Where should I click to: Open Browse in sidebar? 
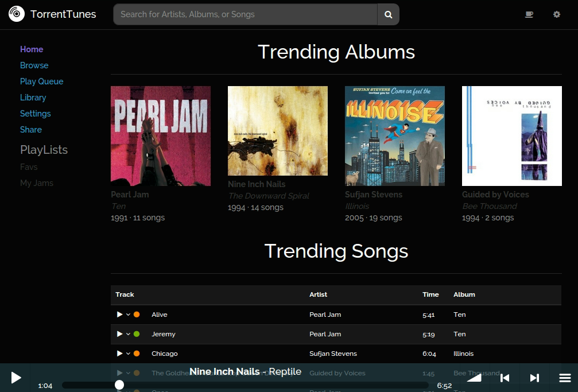click(34, 65)
